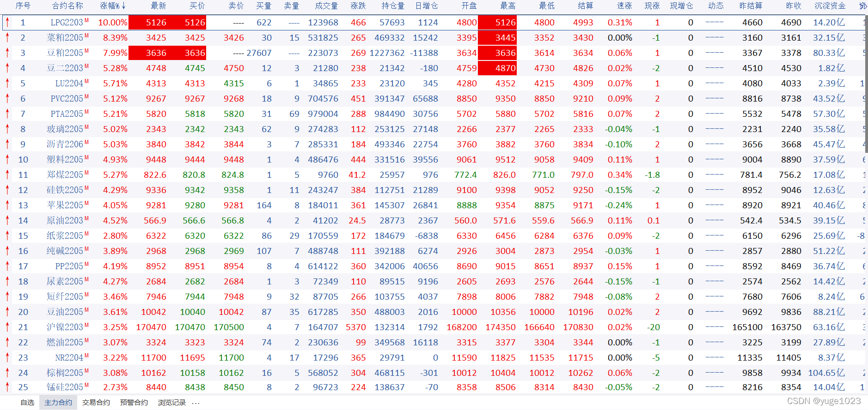Image resolution: width=868 pixels, height=410 pixels.
Task: Click the 10.00% change value for LPG2203
Action: 113,23
